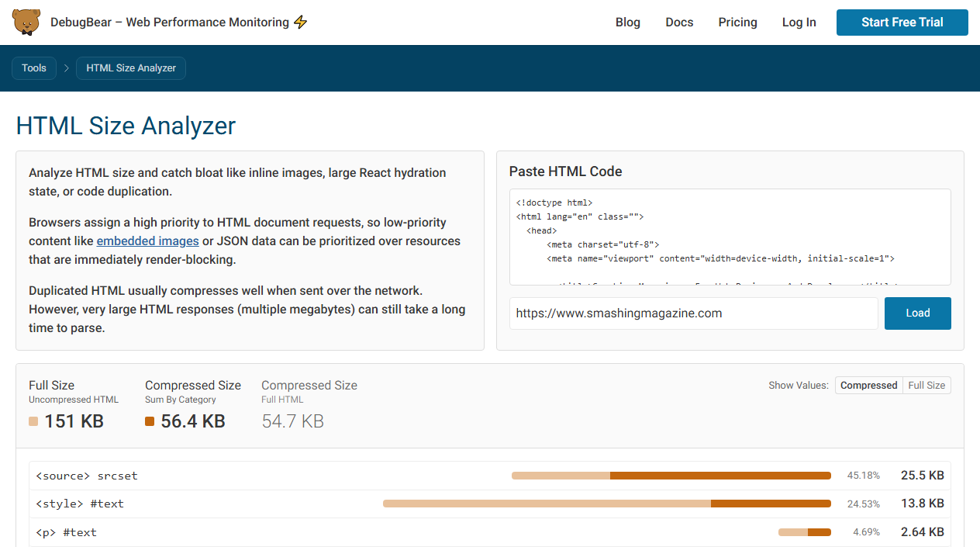Open the Pricing page
Image resolution: width=980 pixels, height=547 pixels.
(737, 22)
